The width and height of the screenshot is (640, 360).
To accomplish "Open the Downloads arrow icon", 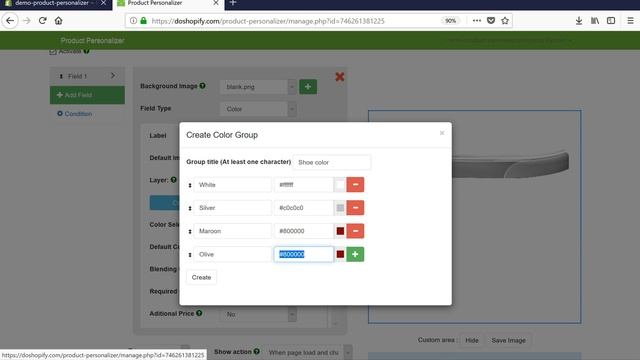I will [x=579, y=20].
